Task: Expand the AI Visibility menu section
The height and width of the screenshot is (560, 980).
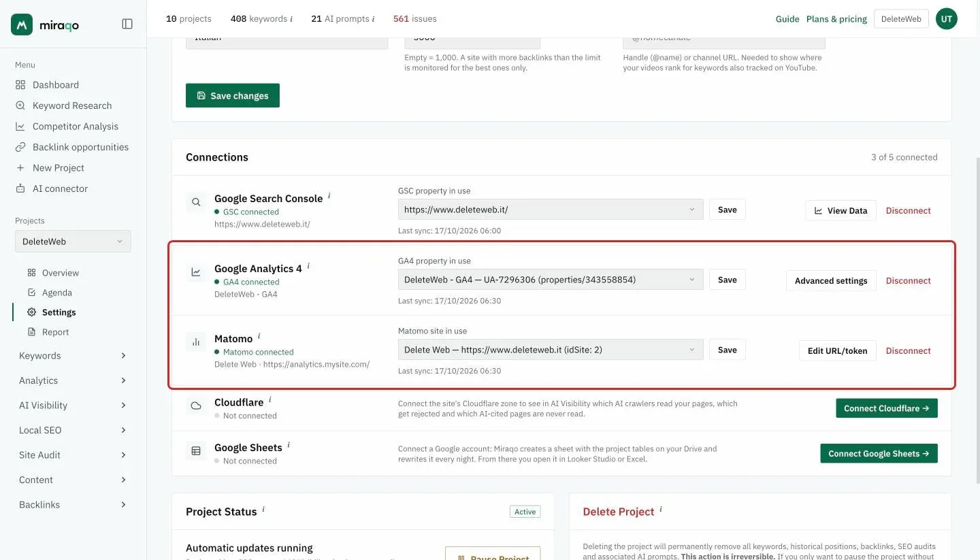Action: 73,406
